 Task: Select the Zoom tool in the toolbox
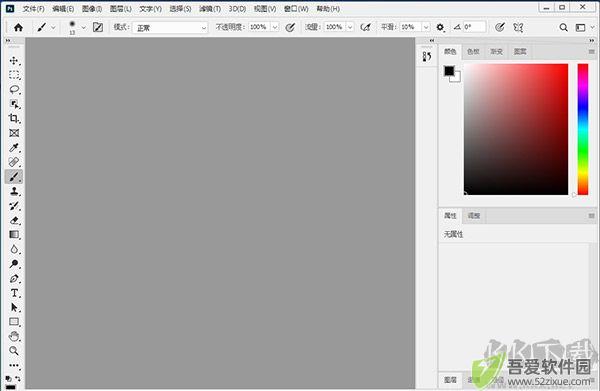14,350
